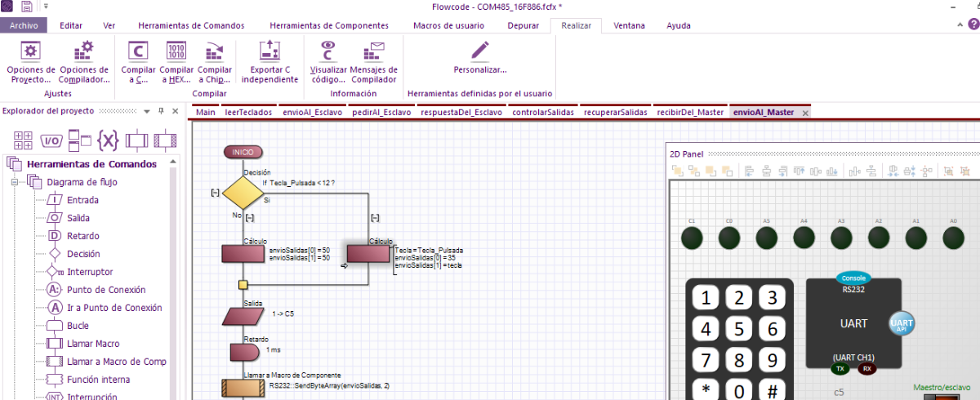The image size is (980, 400).
Task: Select the macros icon in explorer
Action: click(136, 140)
